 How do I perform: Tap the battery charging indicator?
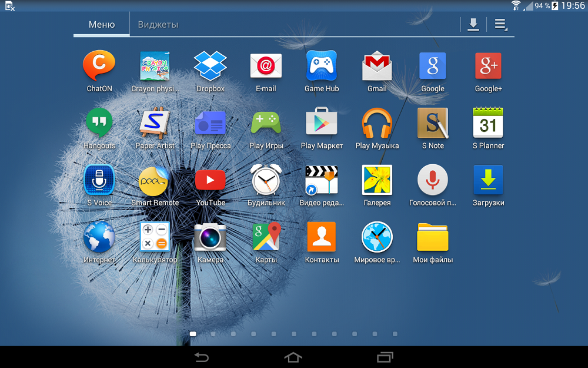click(555, 6)
